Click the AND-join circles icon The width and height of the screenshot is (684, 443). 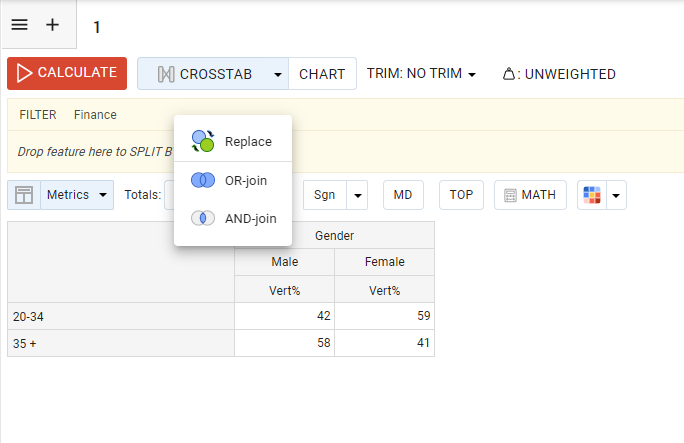point(203,218)
